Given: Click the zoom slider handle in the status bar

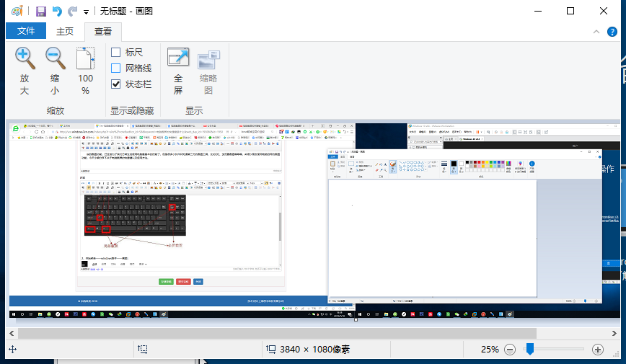Looking at the screenshot, I should pos(530,349).
